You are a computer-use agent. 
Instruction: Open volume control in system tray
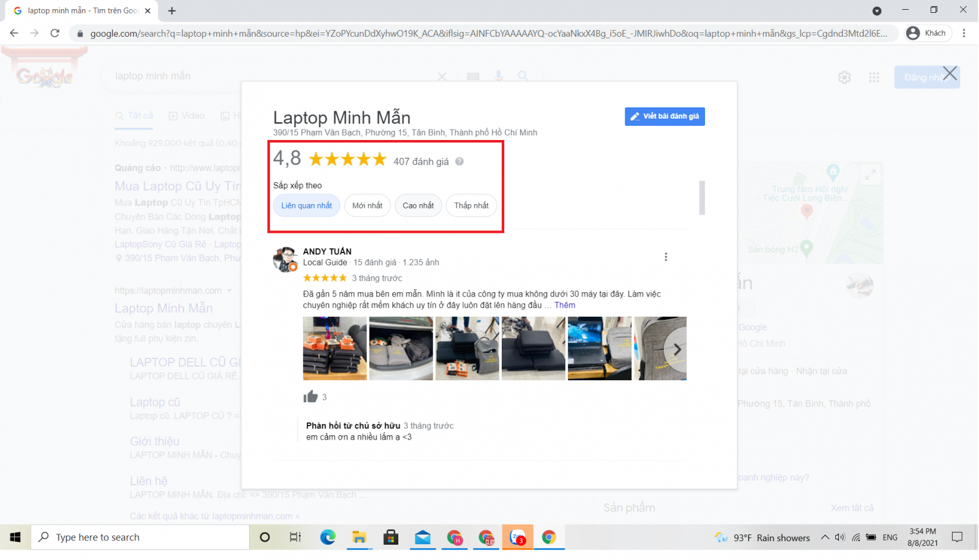[840, 537]
